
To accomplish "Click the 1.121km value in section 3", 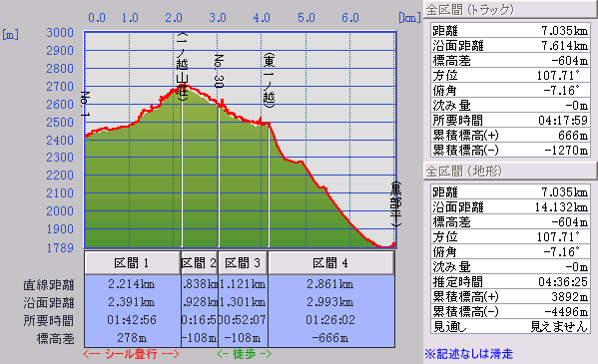I will 243,284.
